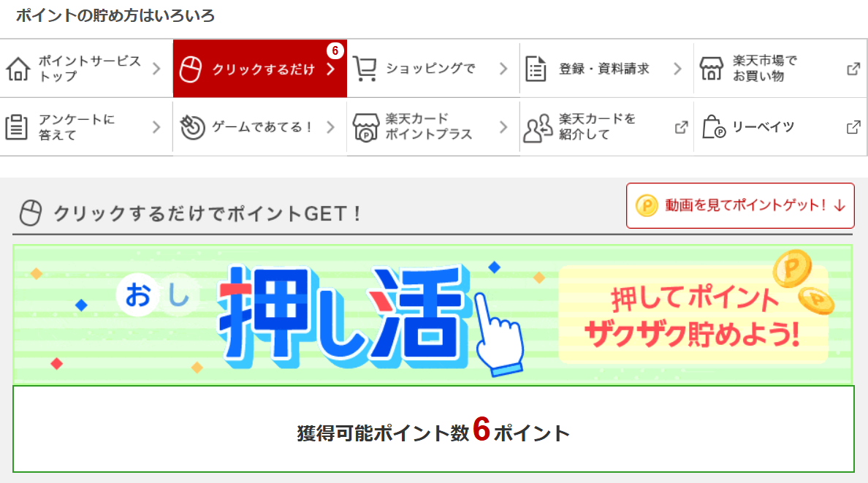
Task: Click the リーベイツ shopping bag icon
Action: pyautogui.click(x=714, y=127)
